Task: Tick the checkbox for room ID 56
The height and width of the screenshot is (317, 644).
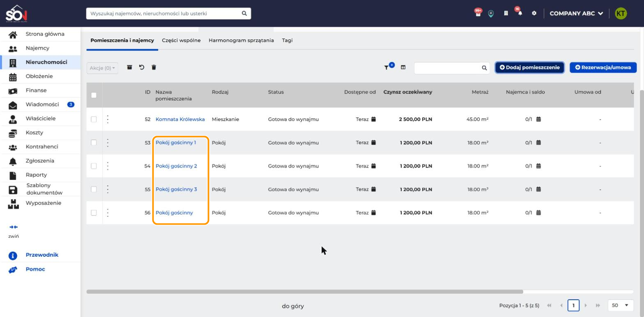Action: (x=94, y=213)
